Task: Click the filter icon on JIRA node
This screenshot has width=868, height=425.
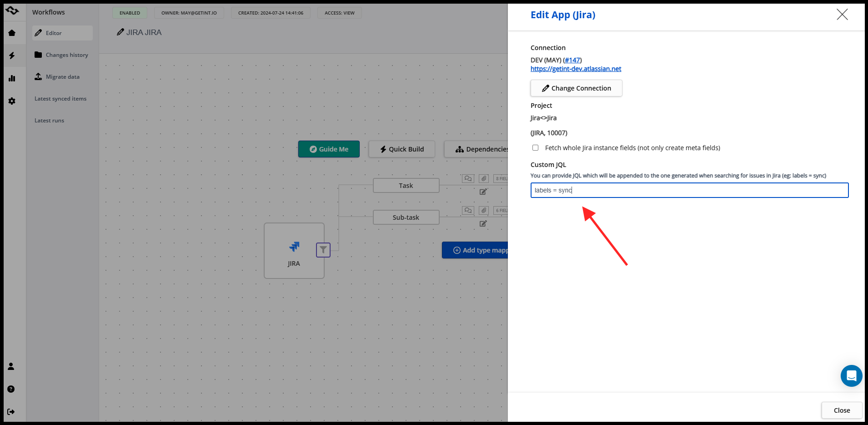Action: 323,250
